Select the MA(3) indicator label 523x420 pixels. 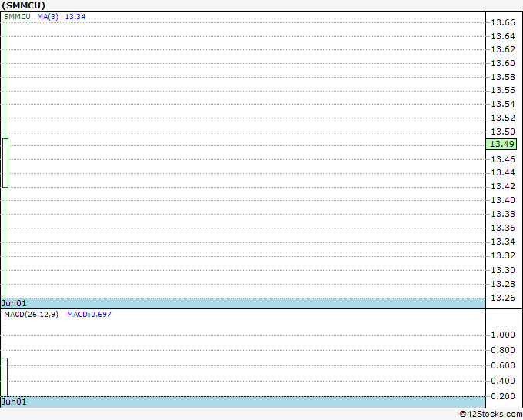click(x=48, y=17)
